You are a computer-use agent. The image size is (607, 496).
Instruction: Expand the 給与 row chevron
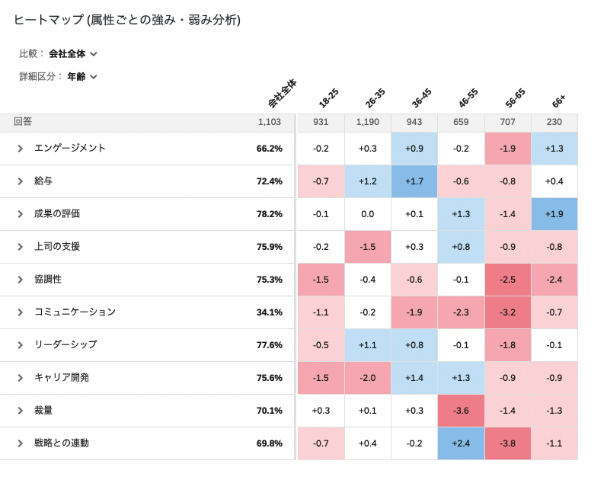click(20, 181)
